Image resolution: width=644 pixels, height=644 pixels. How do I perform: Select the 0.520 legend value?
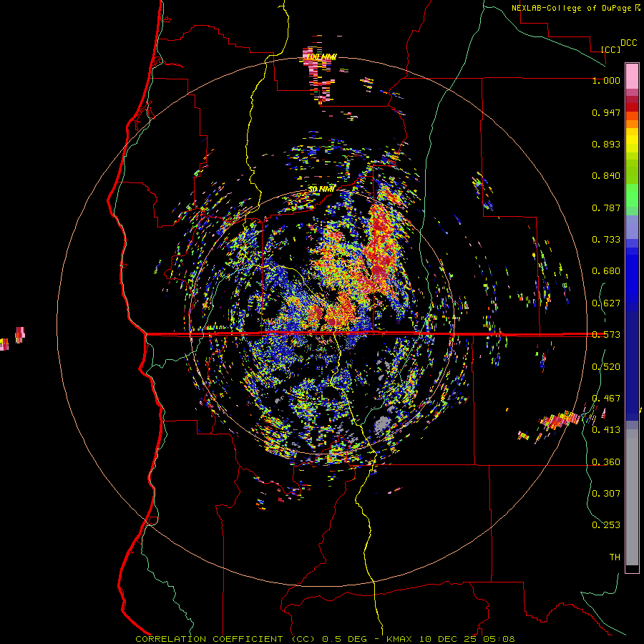coord(606,367)
